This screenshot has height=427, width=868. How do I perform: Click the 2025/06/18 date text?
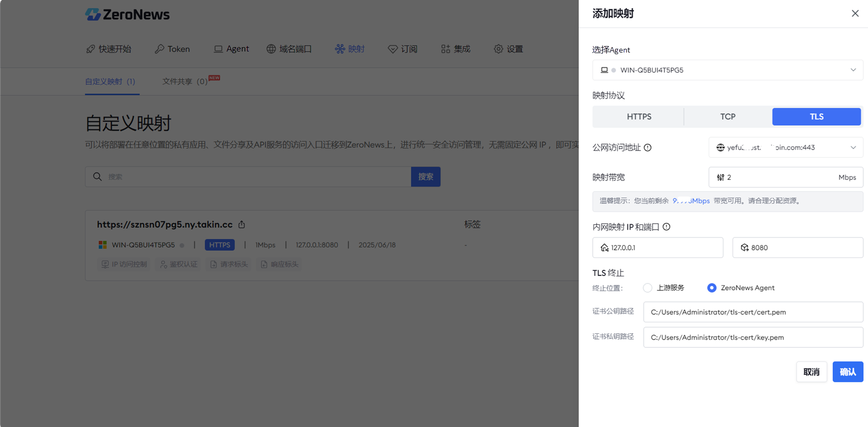[x=377, y=245]
